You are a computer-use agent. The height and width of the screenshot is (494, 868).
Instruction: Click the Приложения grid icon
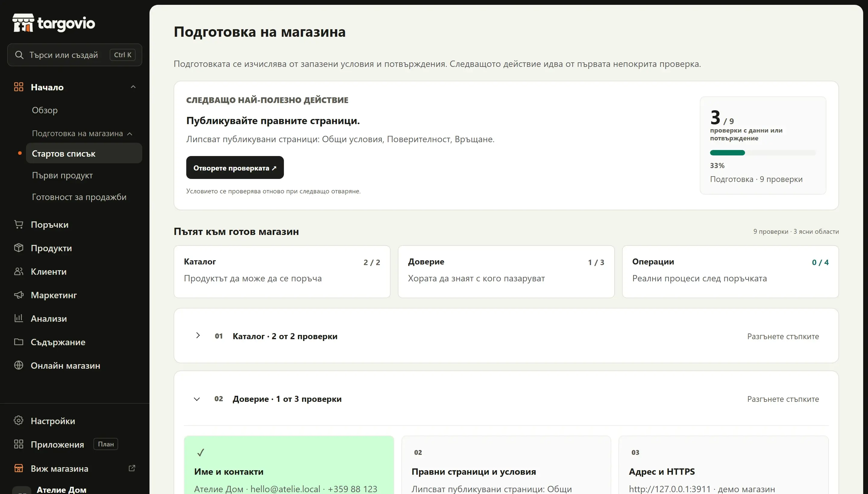(19, 444)
